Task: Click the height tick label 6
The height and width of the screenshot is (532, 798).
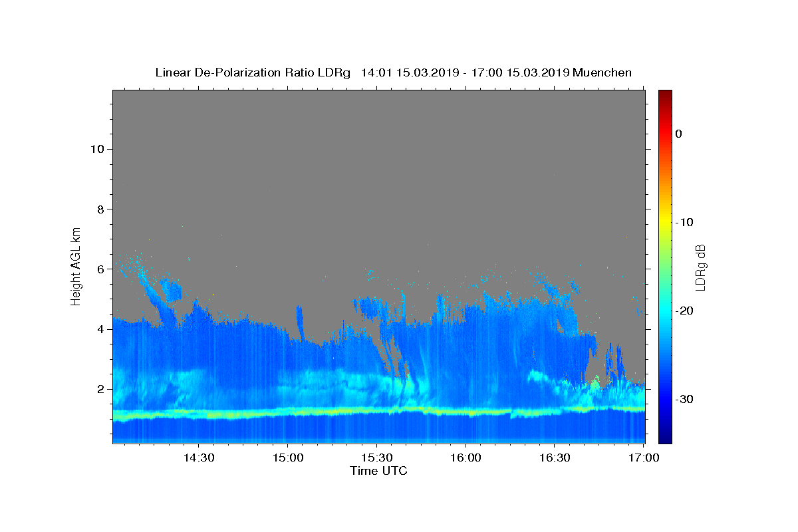Action: [100, 269]
